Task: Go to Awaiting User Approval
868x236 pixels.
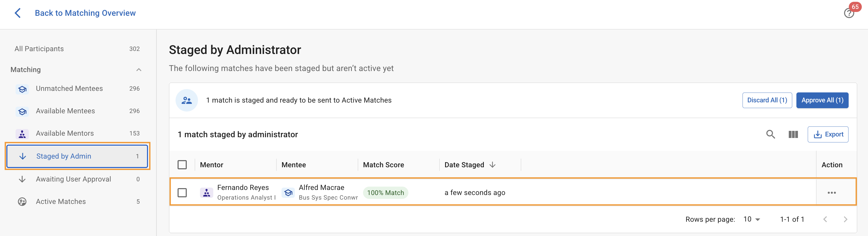Action: [73, 179]
